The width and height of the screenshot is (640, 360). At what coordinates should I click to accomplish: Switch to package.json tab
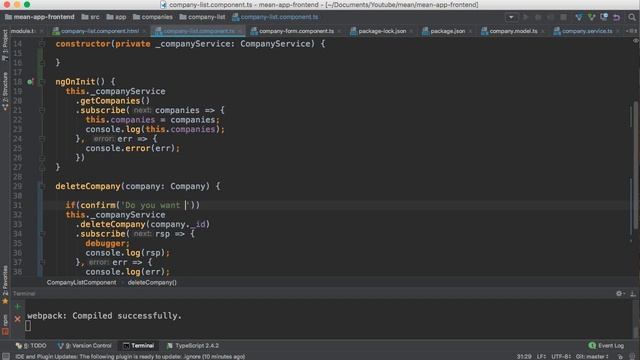pyautogui.click(x=447, y=31)
